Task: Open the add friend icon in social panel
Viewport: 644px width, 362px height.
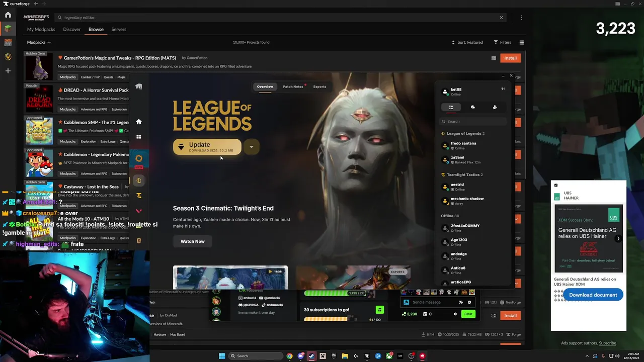Action: [495, 107]
